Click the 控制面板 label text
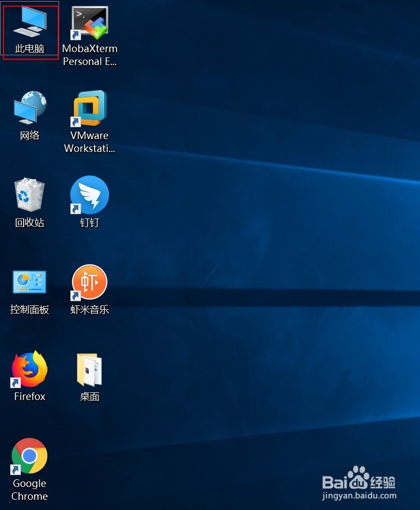420x510 pixels. (30, 309)
